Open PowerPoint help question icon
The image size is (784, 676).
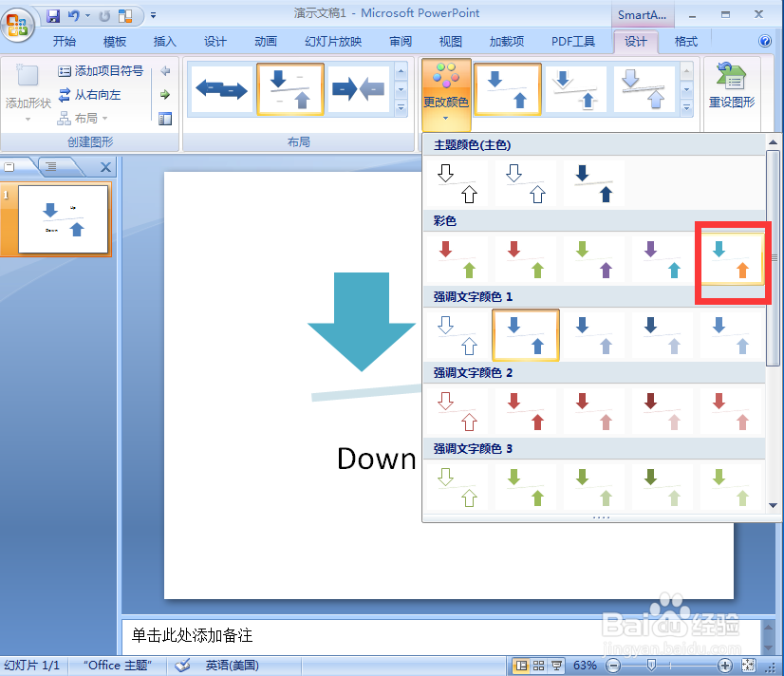click(764, 41)
